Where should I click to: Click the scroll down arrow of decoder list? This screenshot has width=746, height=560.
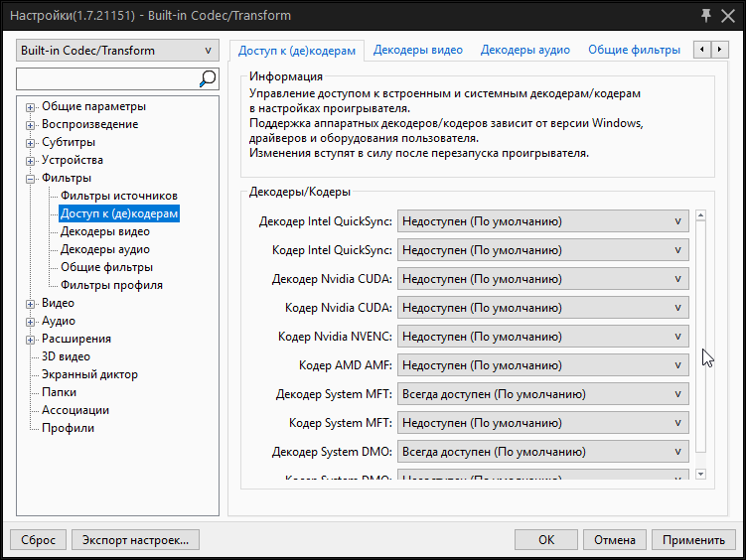click(700, 475)
